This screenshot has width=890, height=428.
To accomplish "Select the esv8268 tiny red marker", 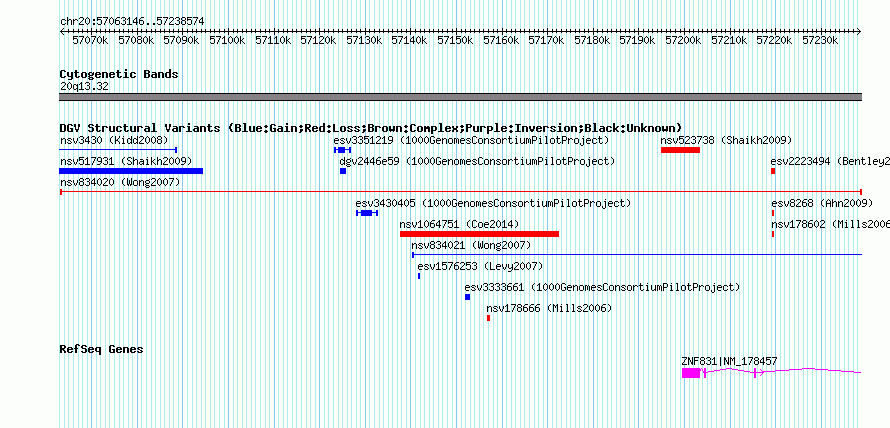I will 773,213.
